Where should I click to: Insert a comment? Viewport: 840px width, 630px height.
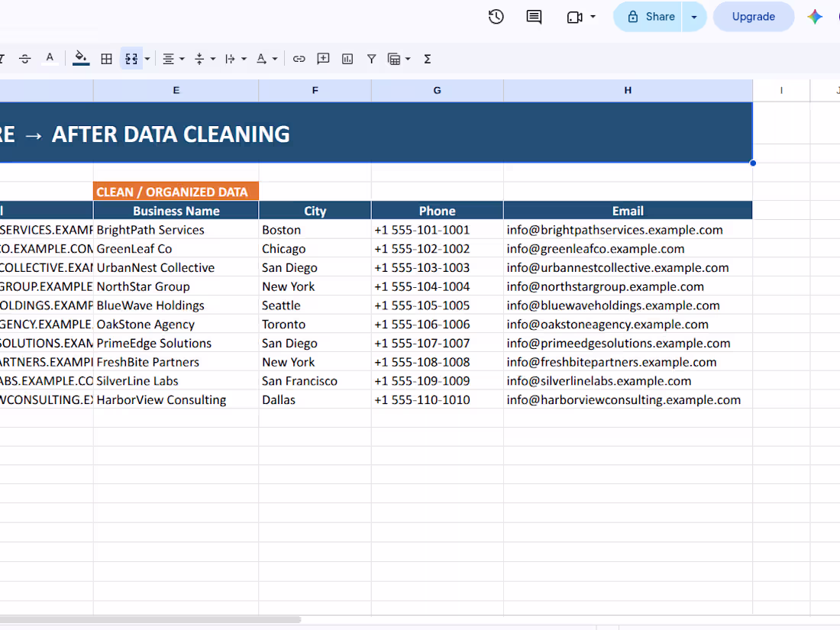[x=323, y=59]
